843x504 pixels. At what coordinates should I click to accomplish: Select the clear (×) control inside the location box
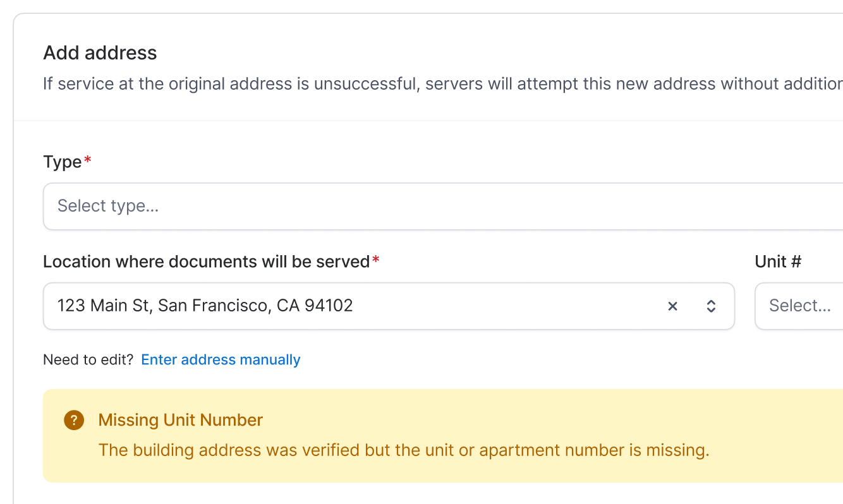pyautogui.click(x=672, y=306)
